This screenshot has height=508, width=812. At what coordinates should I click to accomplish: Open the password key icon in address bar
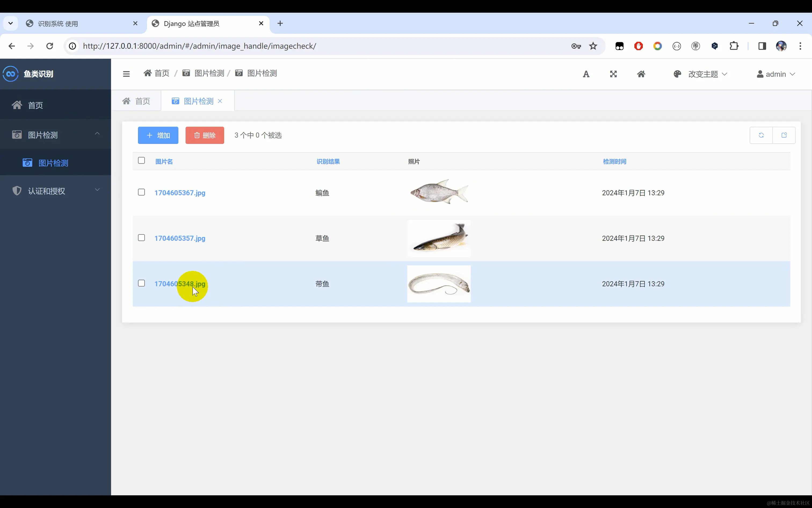[x=576, y=46]
